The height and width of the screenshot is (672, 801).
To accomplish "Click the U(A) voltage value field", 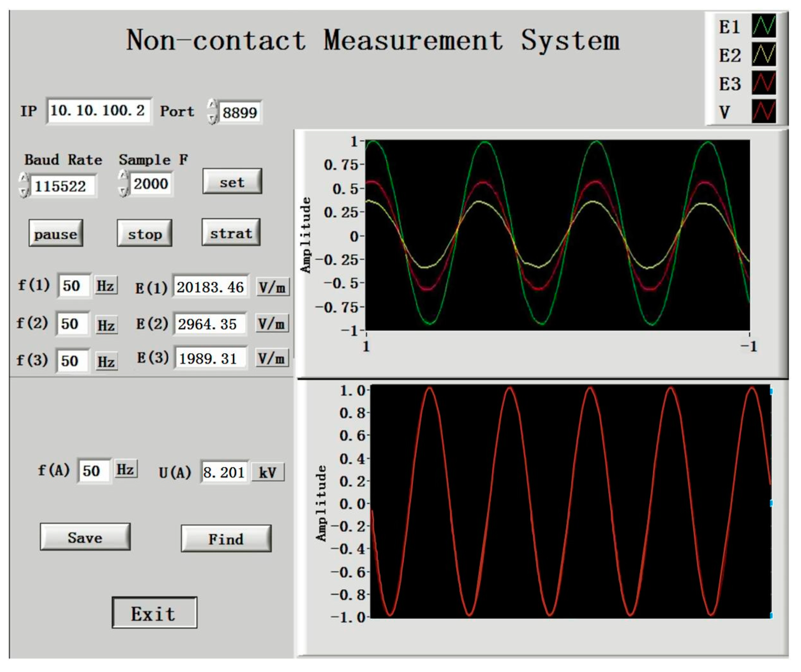I will tap(224, 473).
